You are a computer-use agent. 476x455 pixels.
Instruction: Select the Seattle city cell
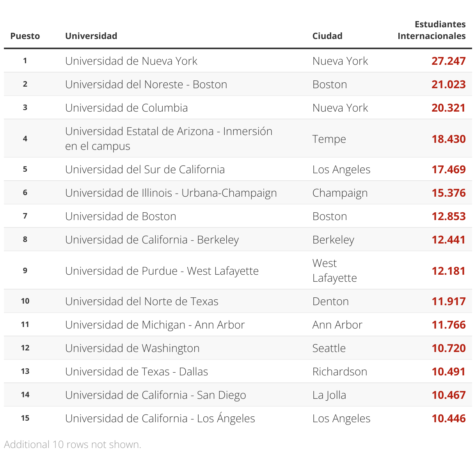[x=329, y=348]
